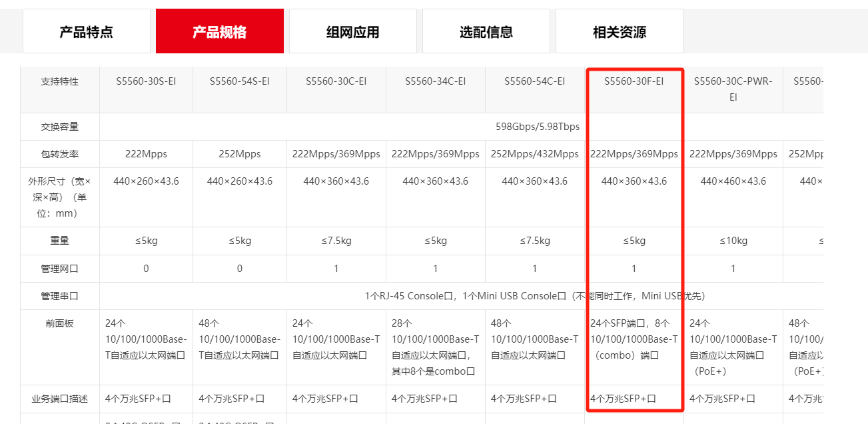Select the 产品规格 tab
The width and height of the screenshot is (868, 424).
pos(220,31)
